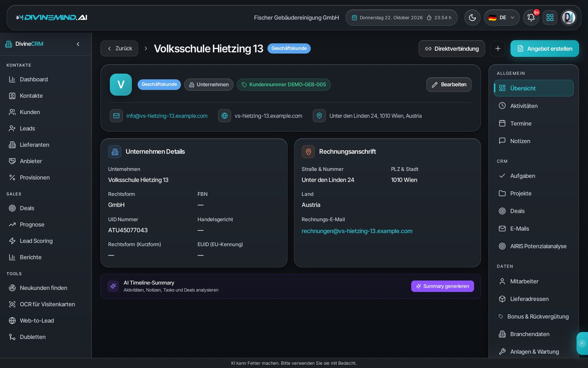Open notifications bell icon
Image resolution: width=588 pixels, height=368 pixels.
tap(531, 18)
